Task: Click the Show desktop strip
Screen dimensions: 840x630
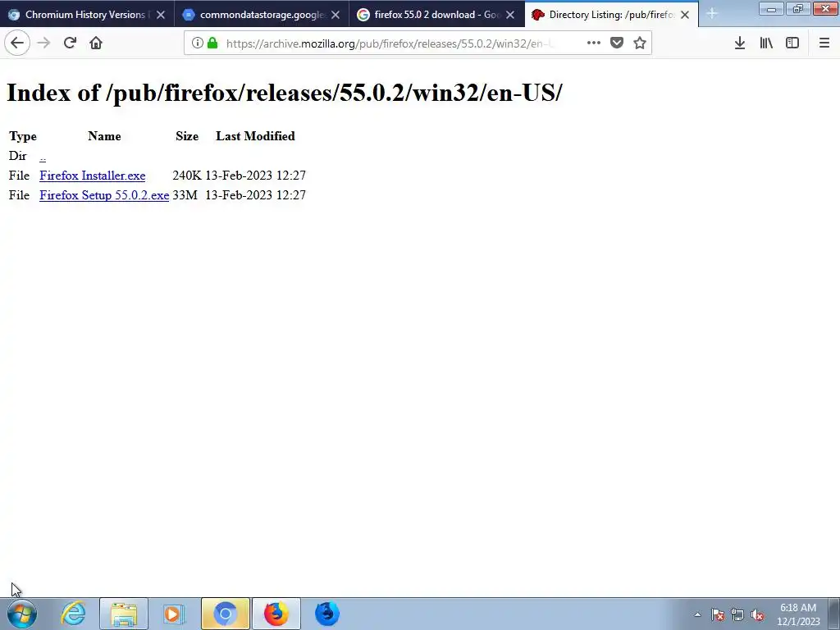Action: [833, 614]
